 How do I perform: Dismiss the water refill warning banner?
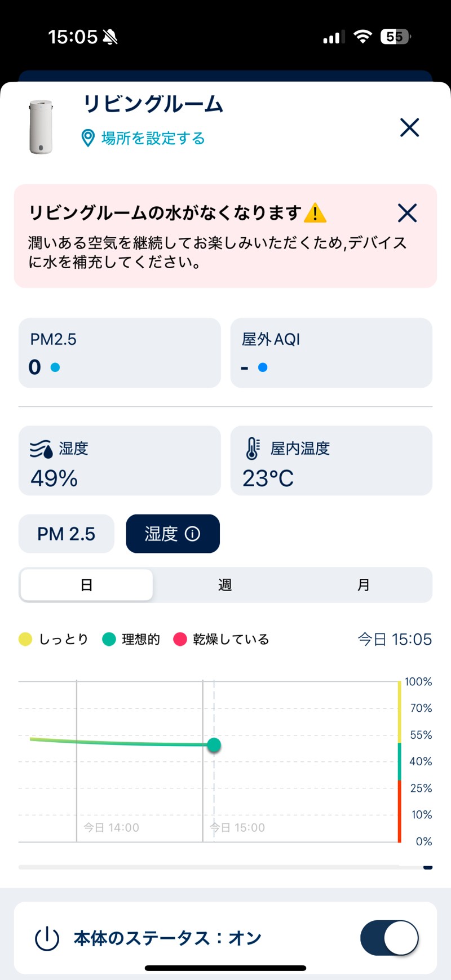pos(407,213)
